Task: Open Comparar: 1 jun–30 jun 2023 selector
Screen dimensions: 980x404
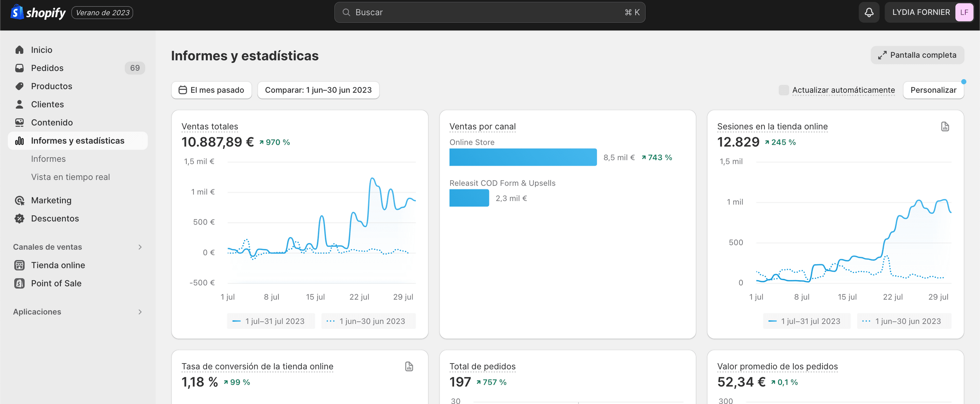Action: (318, 90)
